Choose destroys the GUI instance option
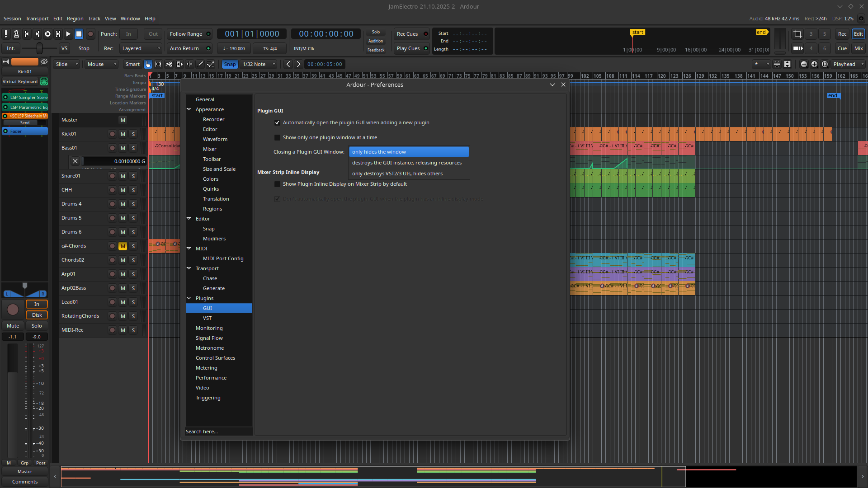 [x=406, y=163]
